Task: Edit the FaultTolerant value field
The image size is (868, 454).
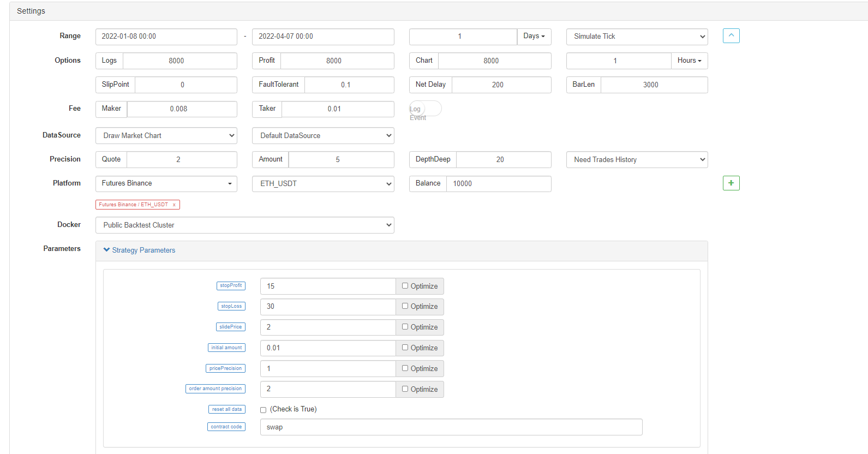Action: tap(349, 85)
